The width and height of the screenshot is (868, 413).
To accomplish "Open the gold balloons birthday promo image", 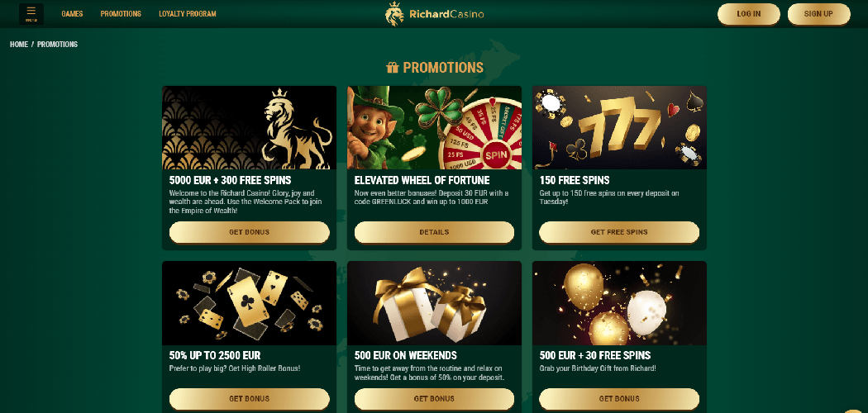I will [x=619, y=303].
